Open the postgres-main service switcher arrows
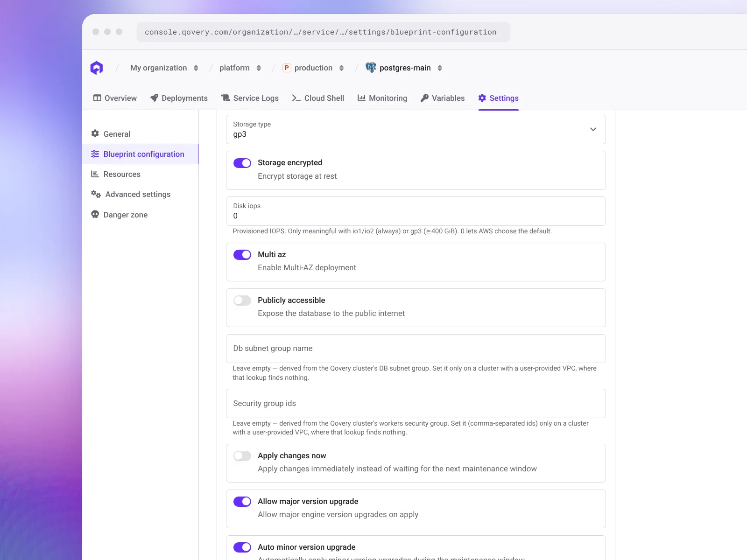747x560 pixels. pyautogui.click(x=440, y=68)
